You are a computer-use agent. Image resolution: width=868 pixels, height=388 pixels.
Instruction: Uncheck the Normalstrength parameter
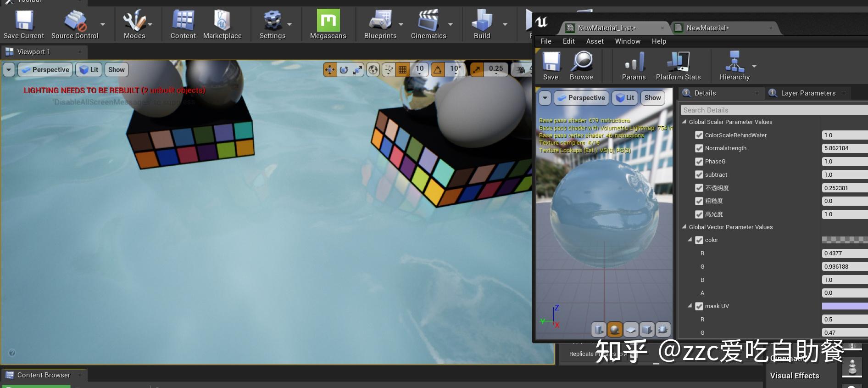pos(699,148)
